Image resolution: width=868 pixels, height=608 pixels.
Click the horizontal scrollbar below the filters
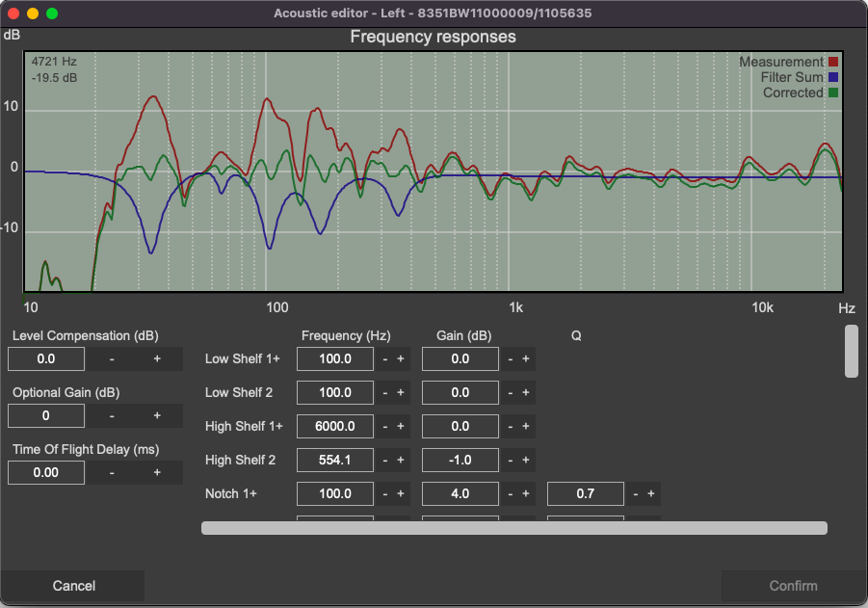click(513, 528)
